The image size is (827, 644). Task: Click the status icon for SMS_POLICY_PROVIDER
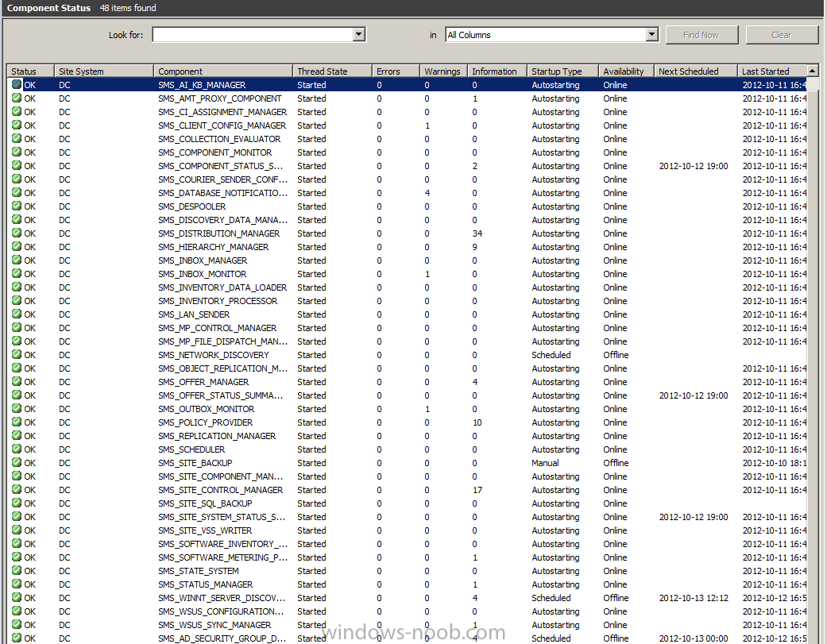point(17,422)
